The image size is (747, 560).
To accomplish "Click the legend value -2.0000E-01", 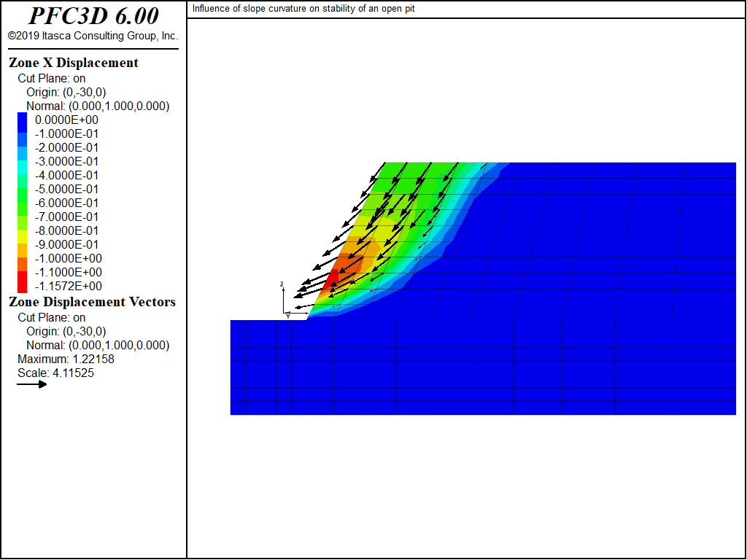I will (x=66, y=147).
